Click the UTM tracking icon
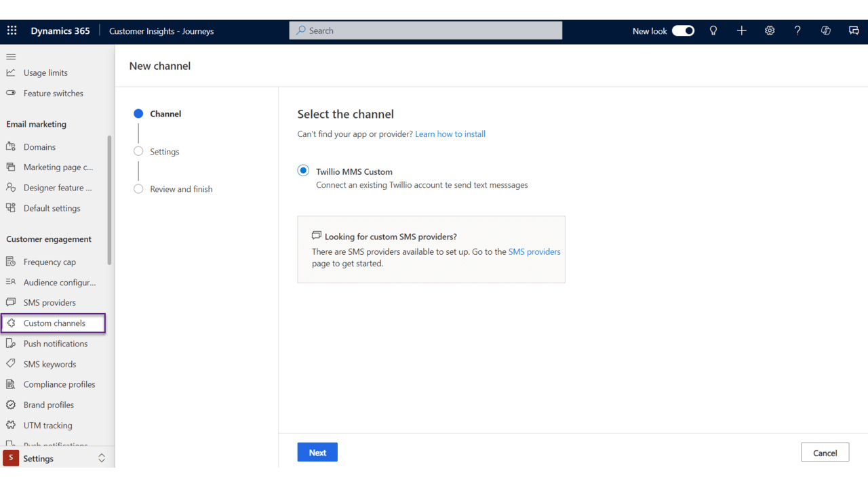 pos(11,425)
